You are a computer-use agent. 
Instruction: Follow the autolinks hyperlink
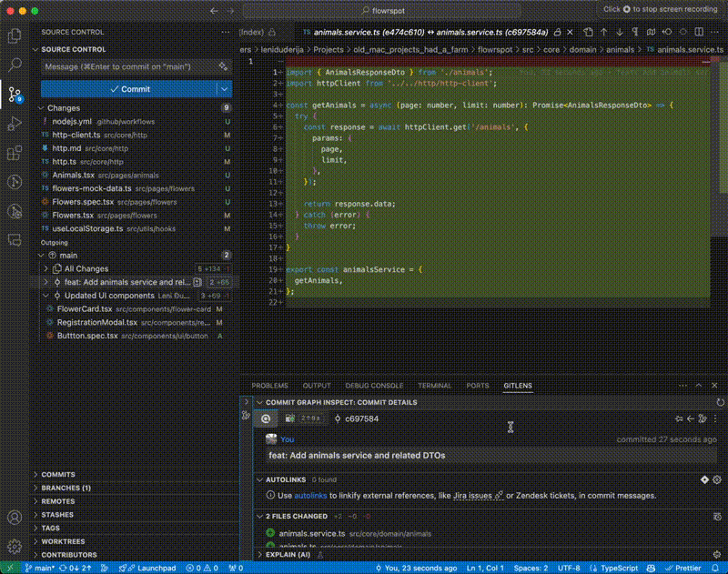tap(310, 496)
